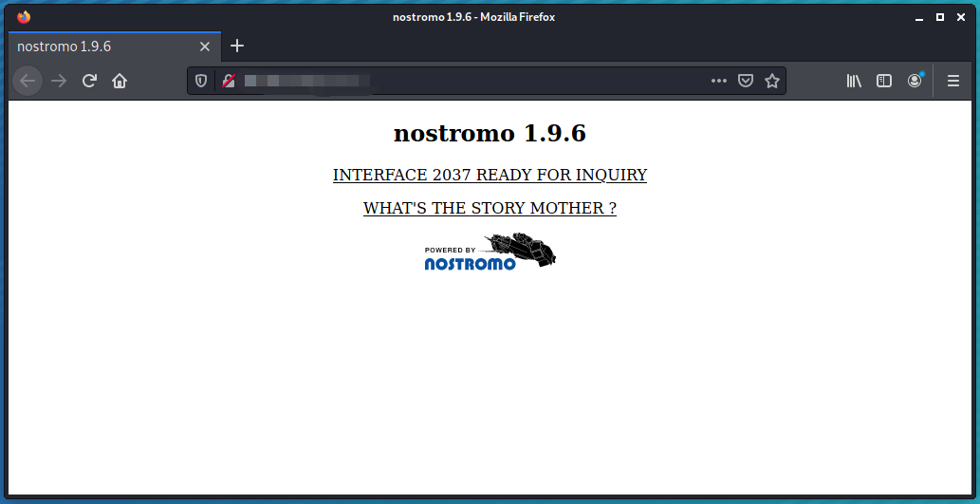Open the Library history and bookmarks
Screen dimensions: 980x504
point(854,81)
